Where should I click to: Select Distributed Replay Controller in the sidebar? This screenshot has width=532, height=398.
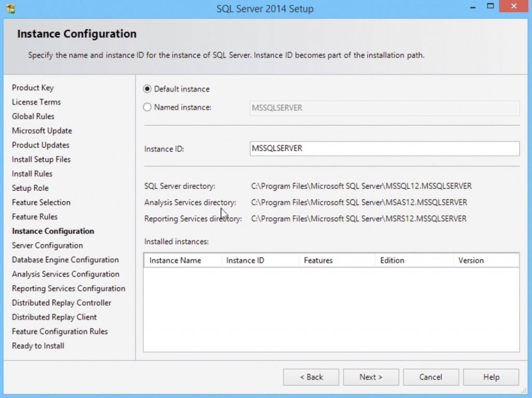(x=61, y=302)
